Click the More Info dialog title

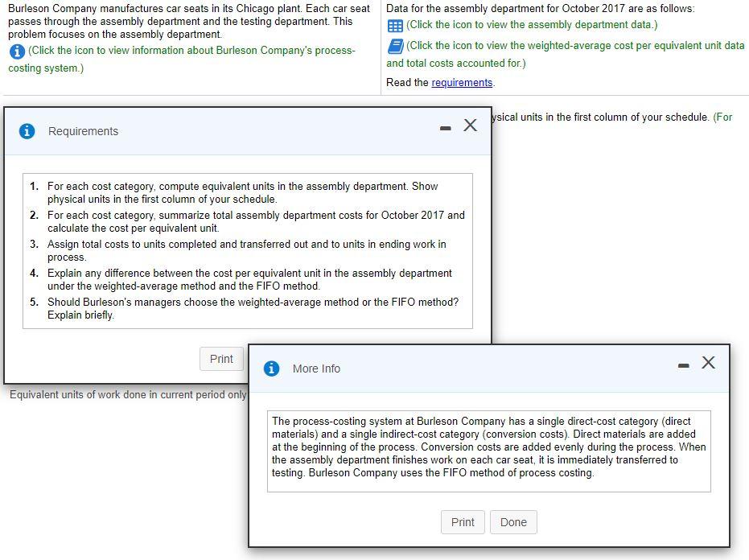pos(316,369)
